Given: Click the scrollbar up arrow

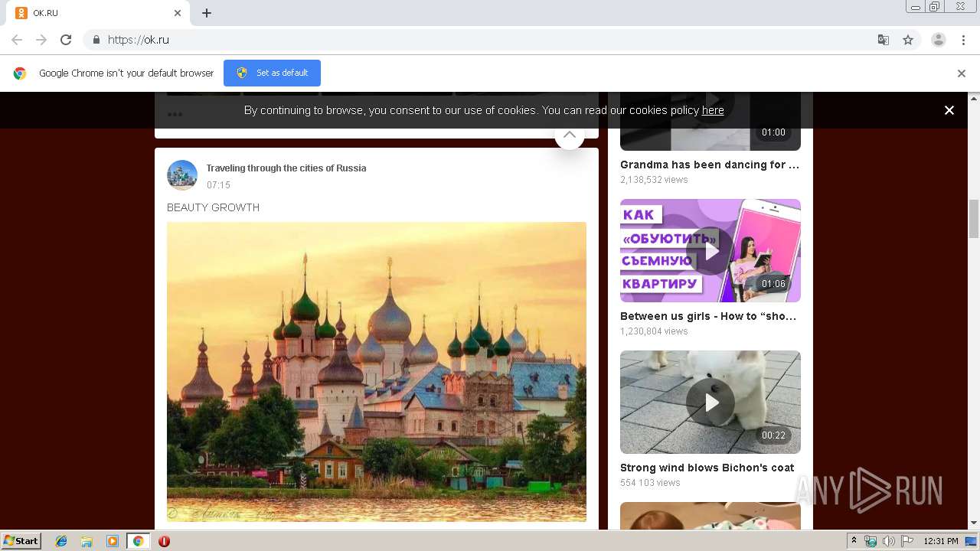Looking at the screenshot, I should click(974, 98).
